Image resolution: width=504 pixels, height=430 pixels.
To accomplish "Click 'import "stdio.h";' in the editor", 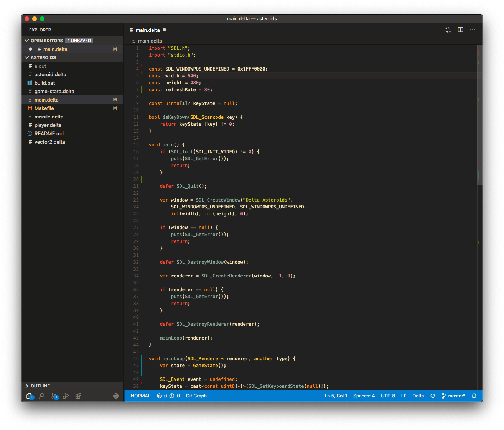I will [172, 55].
